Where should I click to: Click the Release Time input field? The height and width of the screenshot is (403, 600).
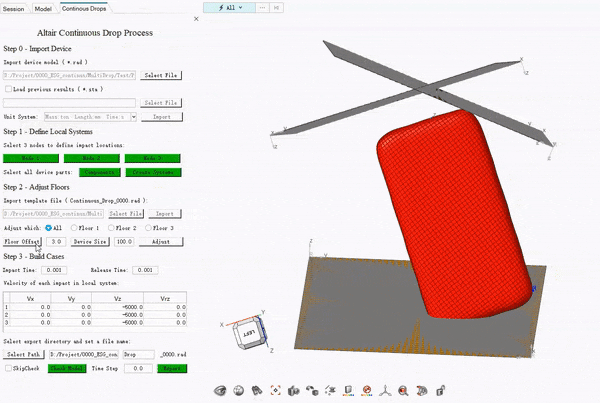coord(145,270)
